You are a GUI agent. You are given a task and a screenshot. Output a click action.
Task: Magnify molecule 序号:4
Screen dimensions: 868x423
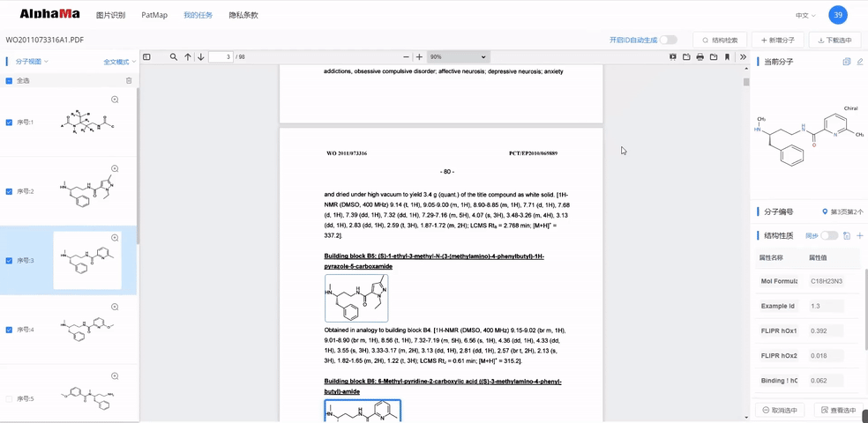(x=116, y=307)
